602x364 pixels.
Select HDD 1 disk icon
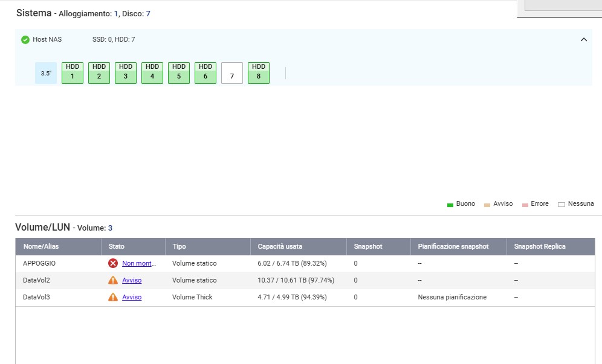point(73,72)
